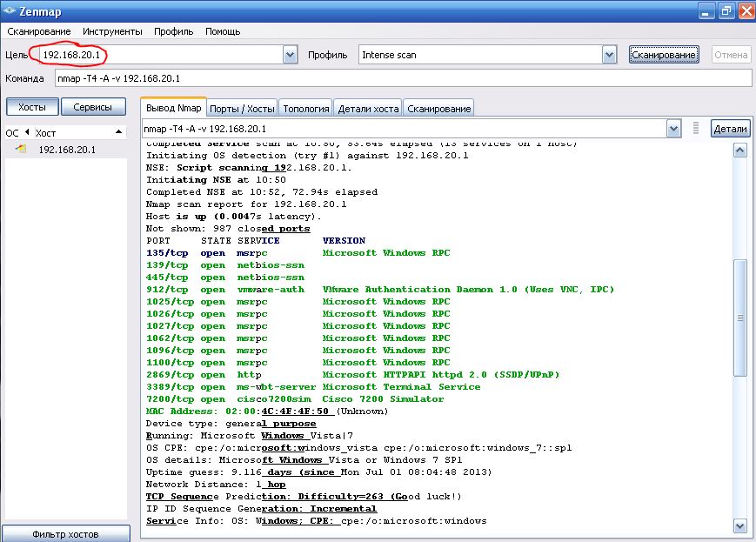Click the 'Nmap scan report for' line
Screen dimensions: 756x542
point(246,204)
